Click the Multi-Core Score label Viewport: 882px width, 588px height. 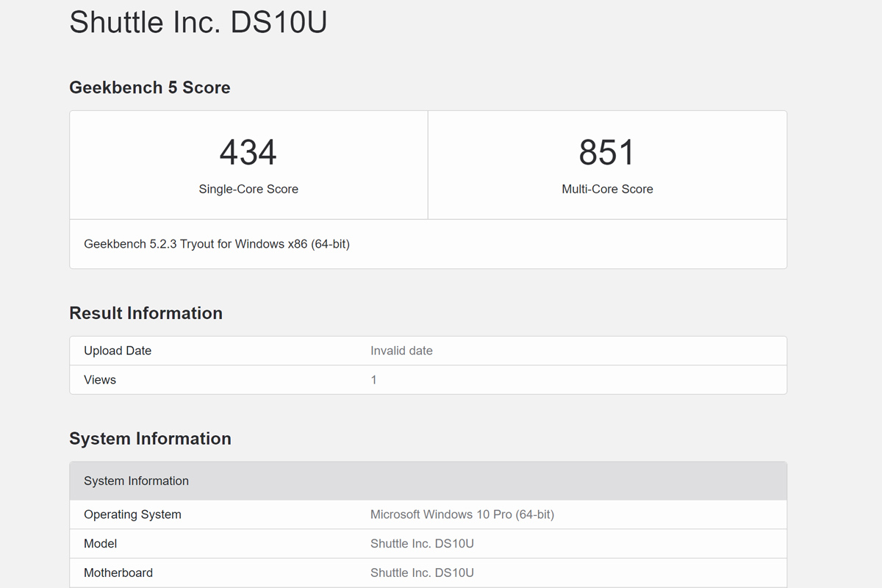(607, 189)
